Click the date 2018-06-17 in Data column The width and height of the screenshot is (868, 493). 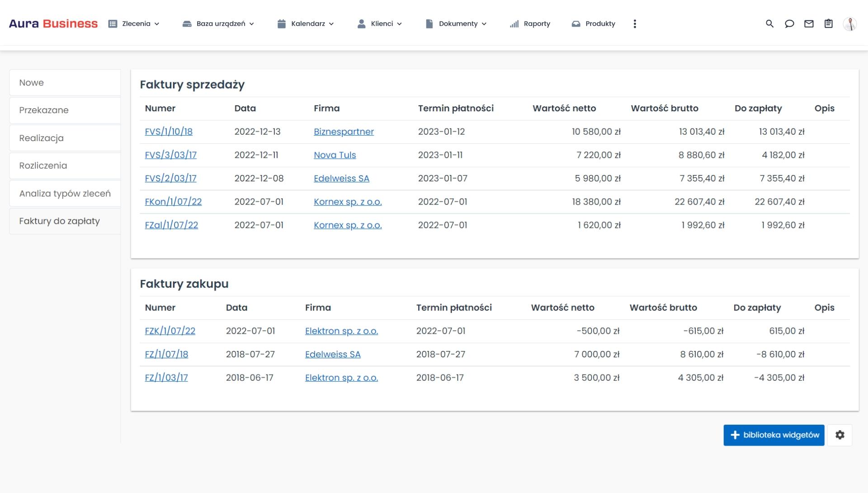click(x=250, y=378)
